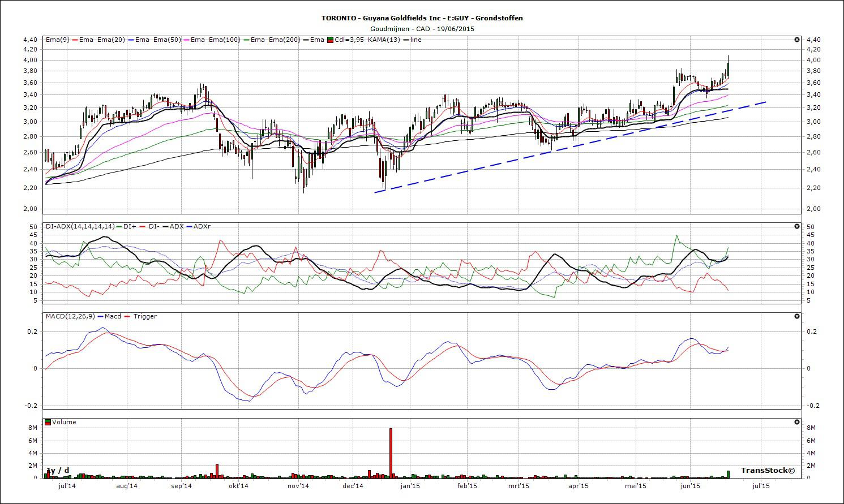Click the Cdl candlestick legend icon
This screenshot has width=844, height=504.
[x=330, y=40]
